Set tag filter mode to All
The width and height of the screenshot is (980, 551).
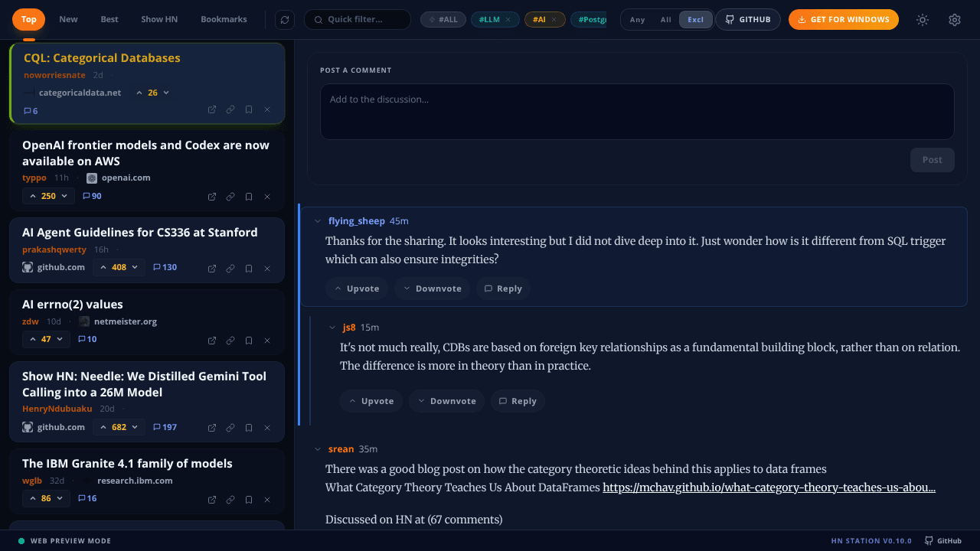[666, 20]
